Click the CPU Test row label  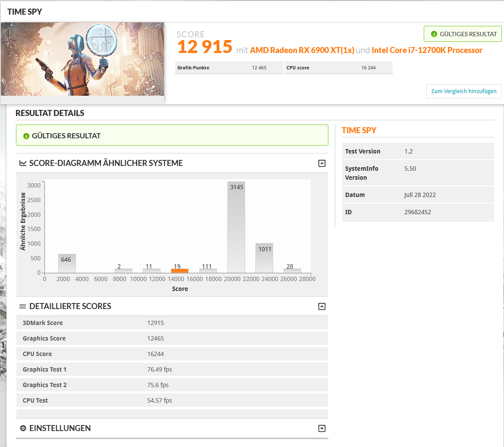click(x=35, y=400)
